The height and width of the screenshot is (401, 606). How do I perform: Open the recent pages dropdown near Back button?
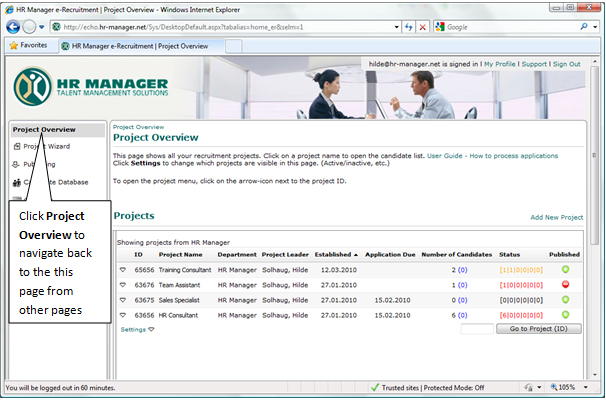click(x=42, y=27)
